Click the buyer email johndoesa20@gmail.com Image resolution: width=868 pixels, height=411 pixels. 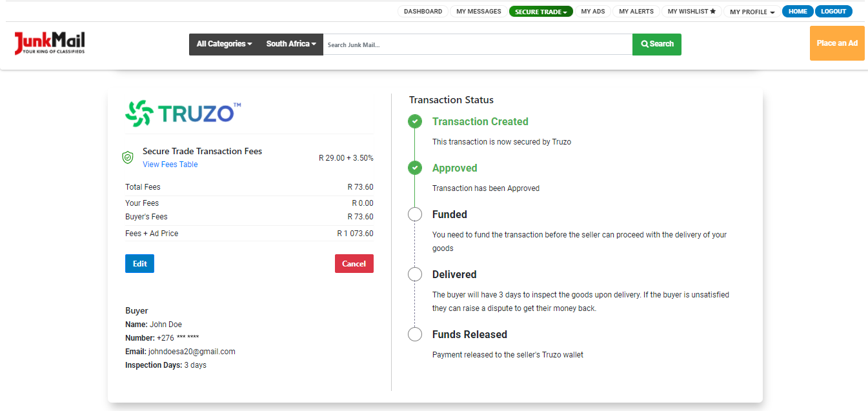coord(192,352)
